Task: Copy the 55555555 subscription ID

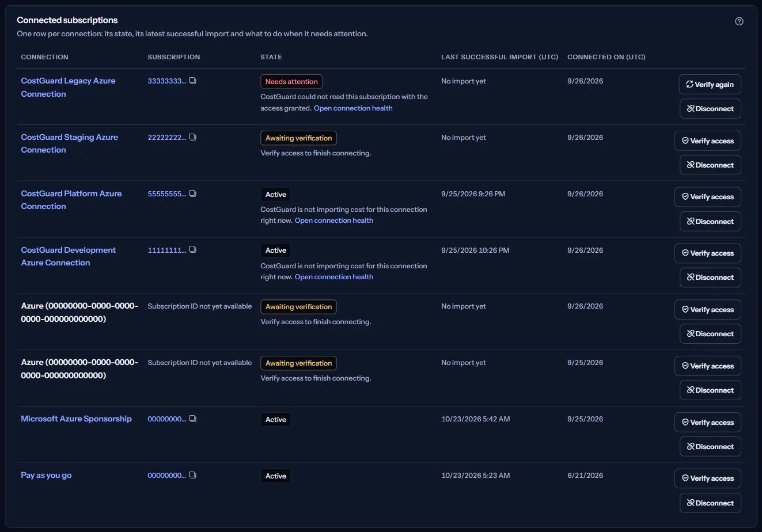Action: coord(192,193)
